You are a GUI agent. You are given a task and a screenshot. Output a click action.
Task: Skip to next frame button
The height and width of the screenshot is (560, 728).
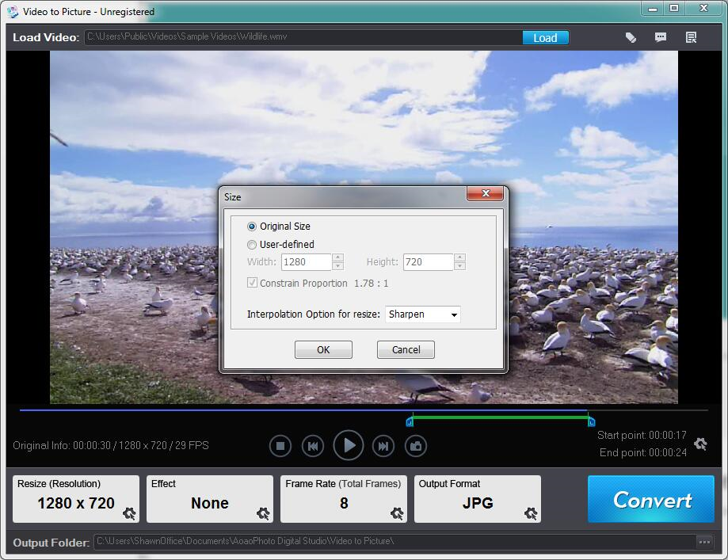point(383,446)
